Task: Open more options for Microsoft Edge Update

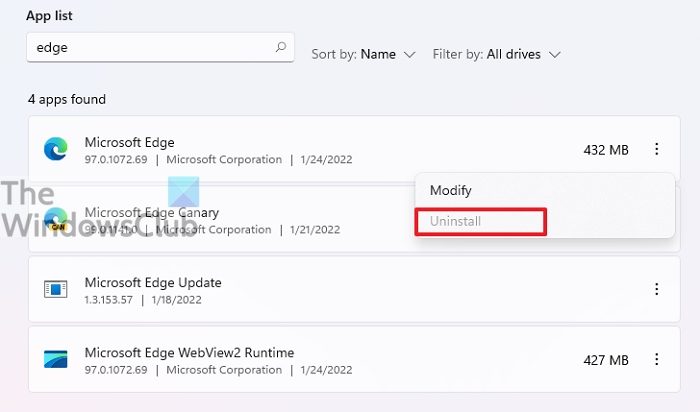Action: pyautogui.click(x=657, y=289)
